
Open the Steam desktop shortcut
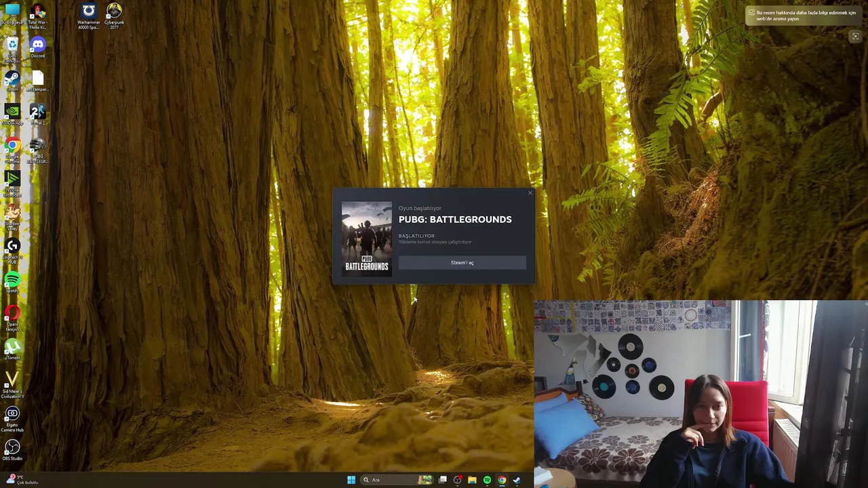coord(12,81)
